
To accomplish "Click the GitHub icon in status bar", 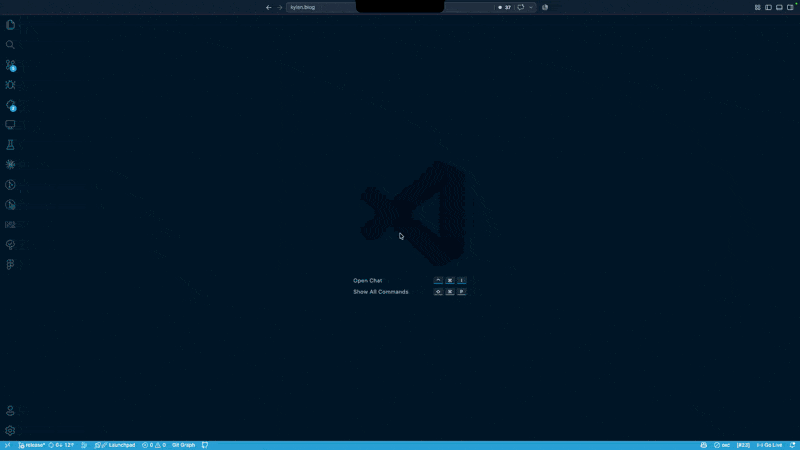I will tap(205, 445).
